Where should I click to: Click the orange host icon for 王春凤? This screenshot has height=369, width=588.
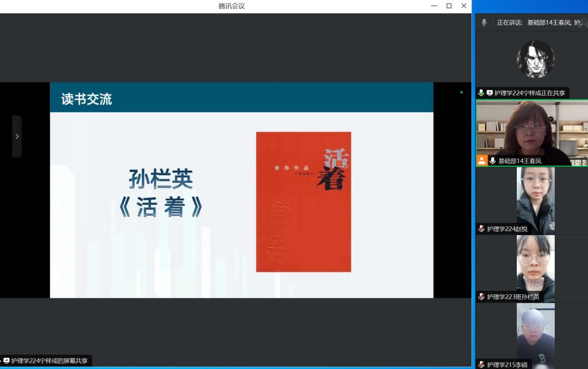pyautogui.click(x=482, y=160)
